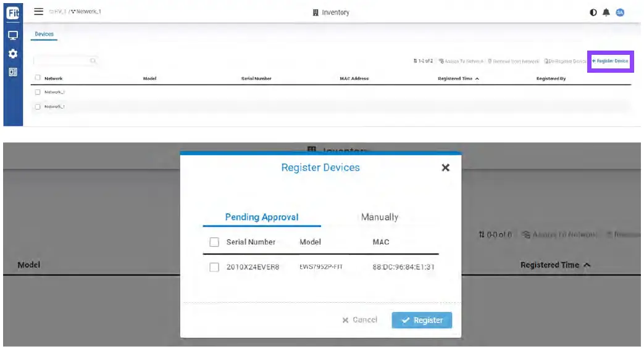Image resolution: width=644 pixels, height=349 pixels.
Task: Click the Model header in lower background table
Action: tap(29, 265)
